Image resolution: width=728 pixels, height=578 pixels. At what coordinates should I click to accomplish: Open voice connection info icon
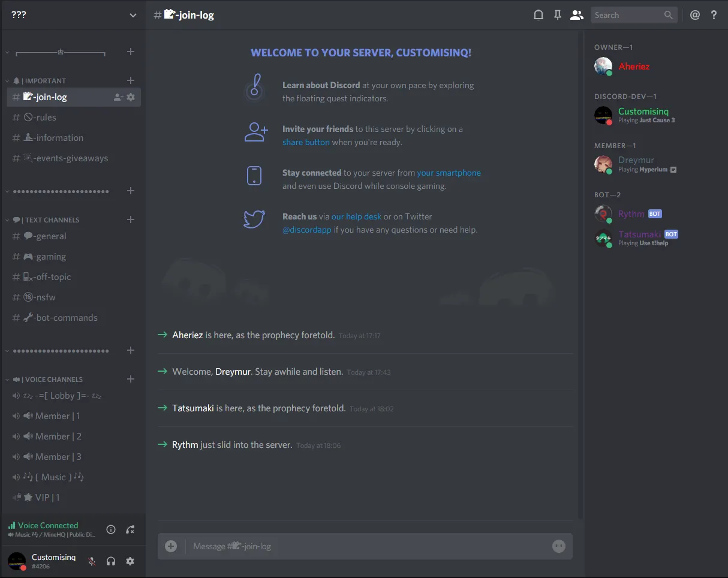click(111, 529)
